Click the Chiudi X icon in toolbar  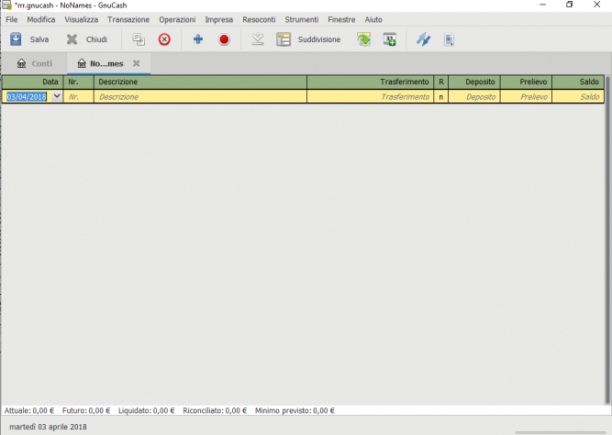pos(72,39)
